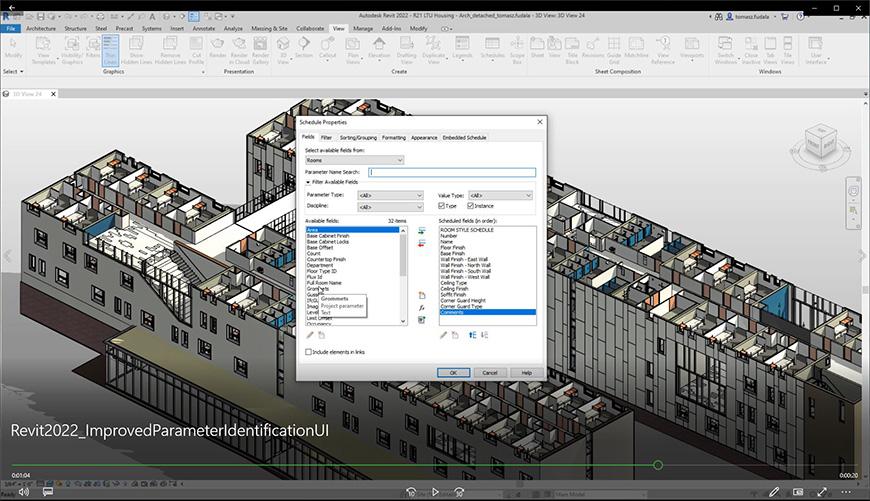
Task: Open the Discipline dropdown
Action: (391, 207)
